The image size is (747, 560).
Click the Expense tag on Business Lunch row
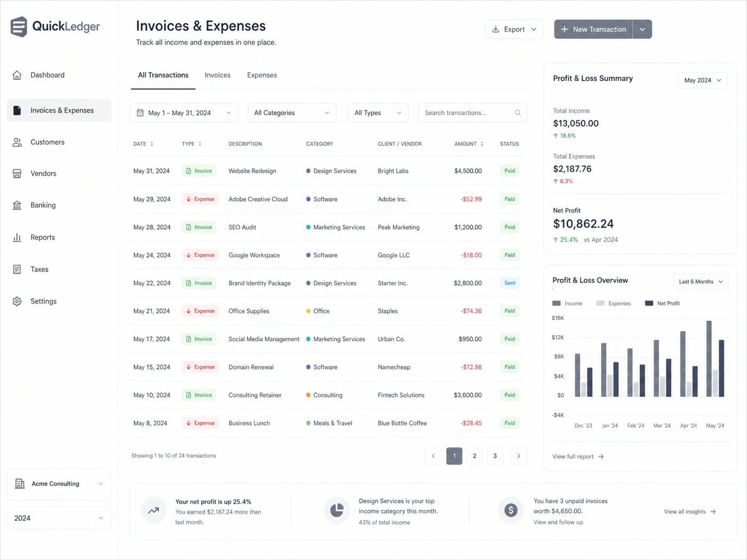200,423
